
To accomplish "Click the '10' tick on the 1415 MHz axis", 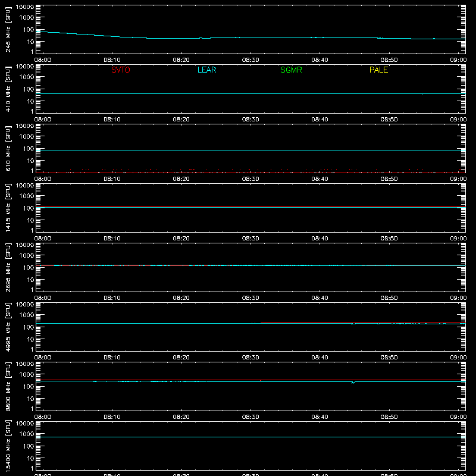I will pyautogui.click(x=30, y=220).
